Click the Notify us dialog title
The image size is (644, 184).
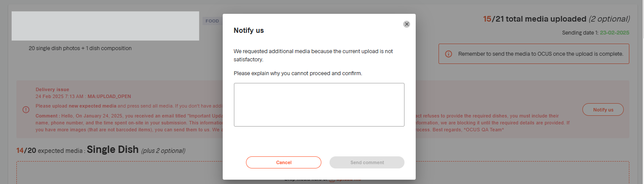249,30
